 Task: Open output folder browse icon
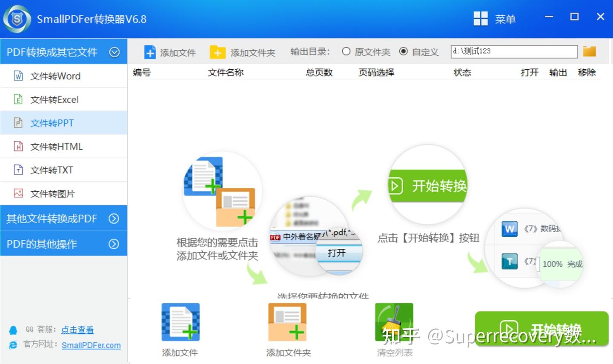(x=590, y=51)
